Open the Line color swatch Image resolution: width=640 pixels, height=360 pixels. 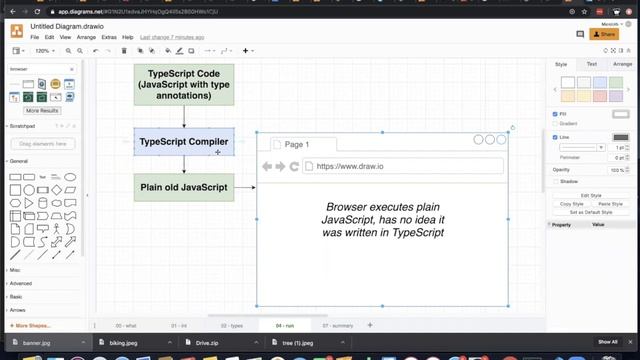coord(620,138)
